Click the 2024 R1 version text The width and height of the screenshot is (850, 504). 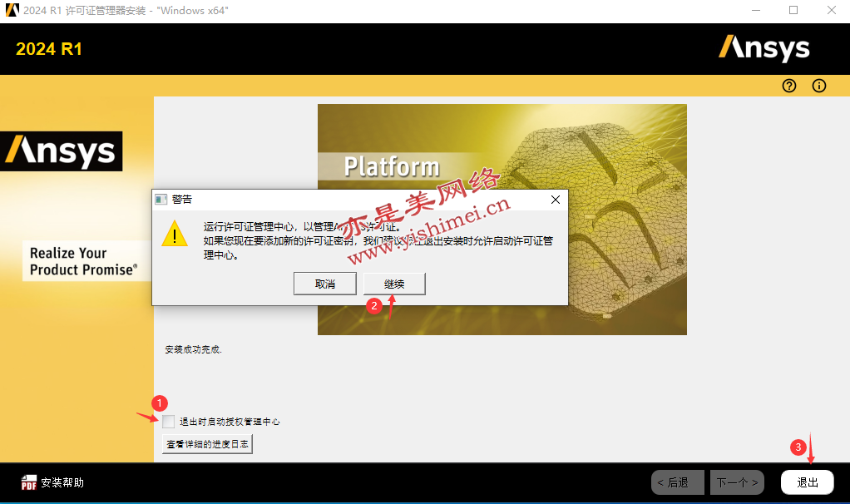pos(49,49)
